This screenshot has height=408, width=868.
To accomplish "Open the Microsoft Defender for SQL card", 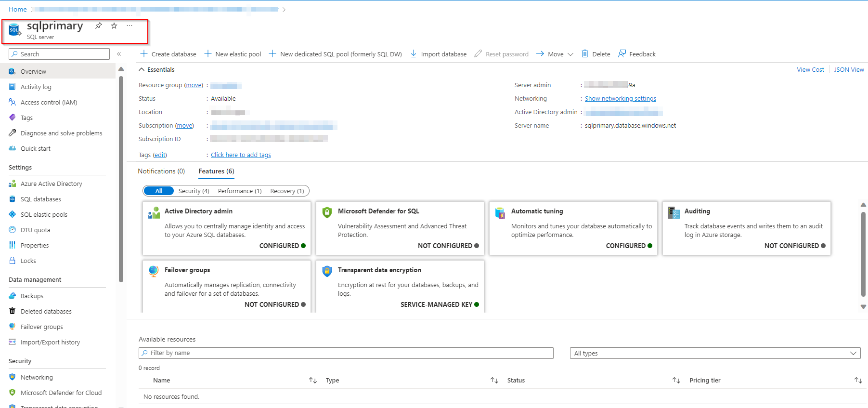I will (x=400, y=228).
